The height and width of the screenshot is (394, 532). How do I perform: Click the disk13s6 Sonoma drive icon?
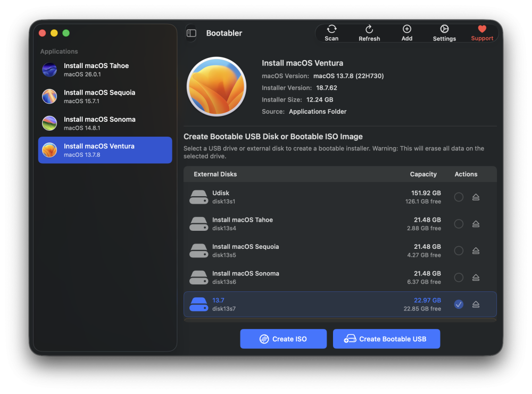pos(199,278)
